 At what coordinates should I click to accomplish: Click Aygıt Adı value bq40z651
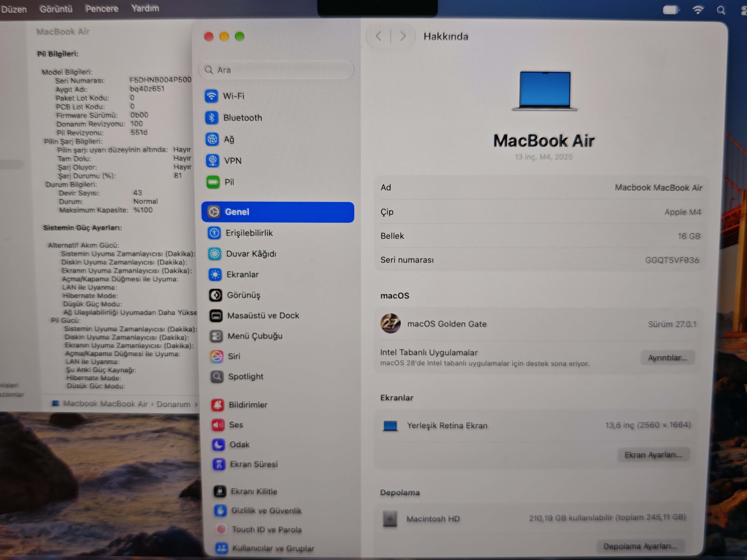coord(147,89)
